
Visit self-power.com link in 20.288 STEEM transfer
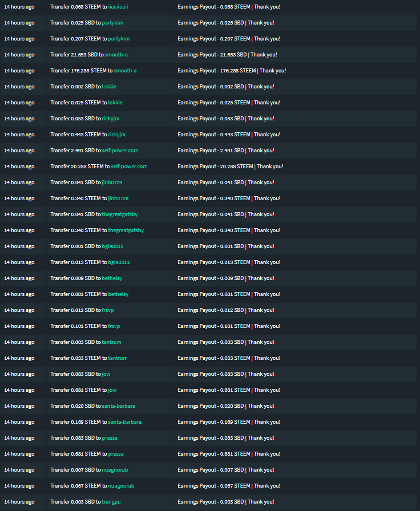click(x=129, y=167)
